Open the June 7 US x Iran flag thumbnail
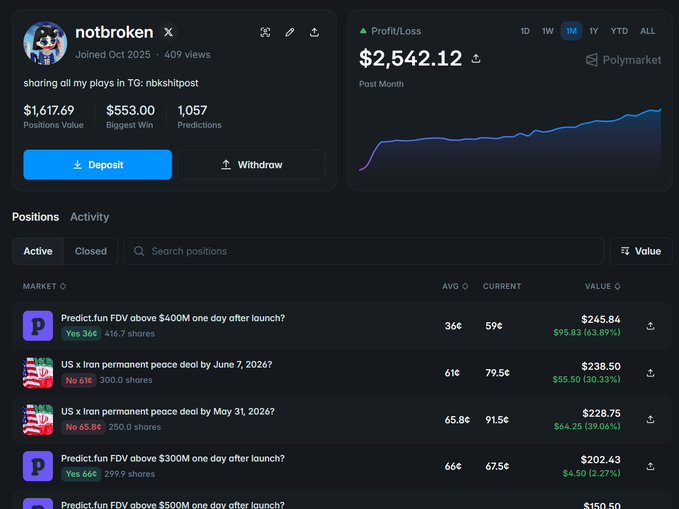This screenshot has width=679, height=509. [38, 373]
